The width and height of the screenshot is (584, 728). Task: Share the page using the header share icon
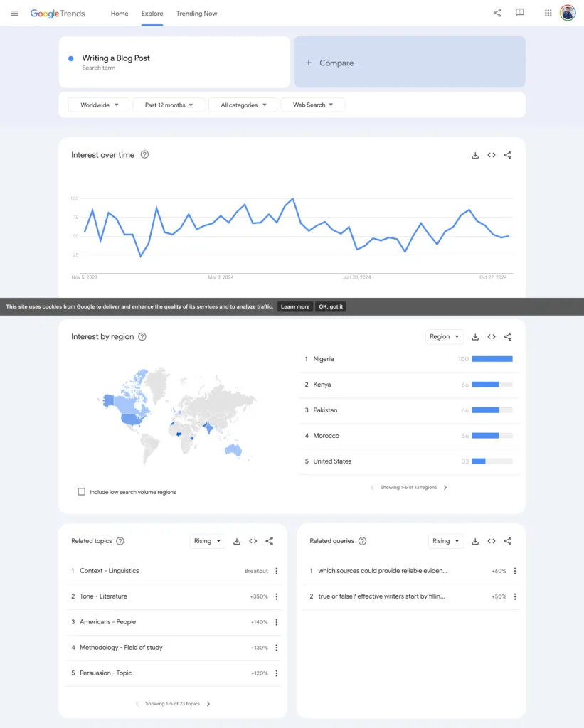(497, 12)
